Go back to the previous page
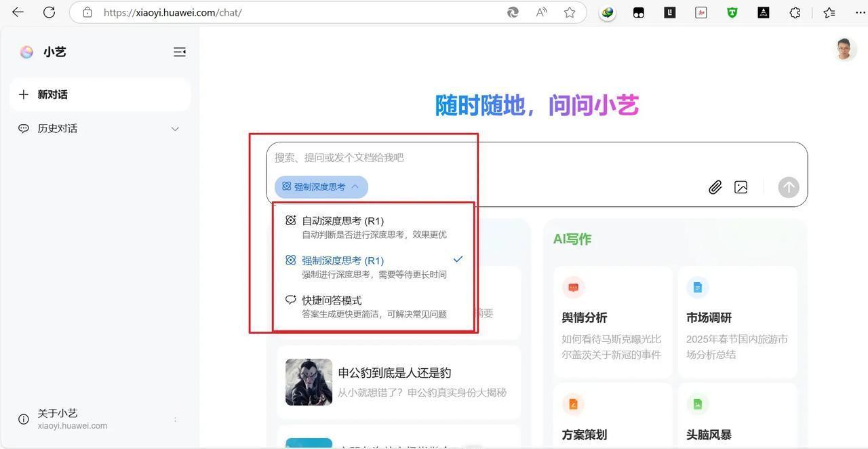Image resolution: width=868 pixels, height=449 pixels. (18, 12)
